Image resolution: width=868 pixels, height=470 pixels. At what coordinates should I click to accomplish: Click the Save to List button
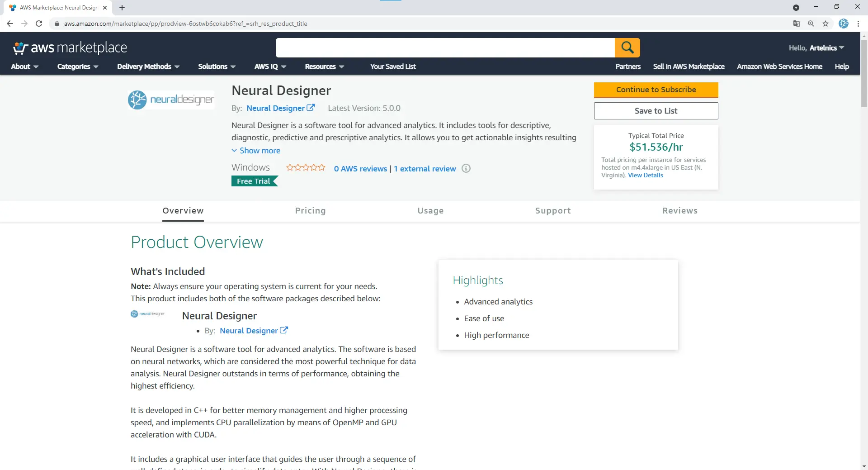point(656,111)
